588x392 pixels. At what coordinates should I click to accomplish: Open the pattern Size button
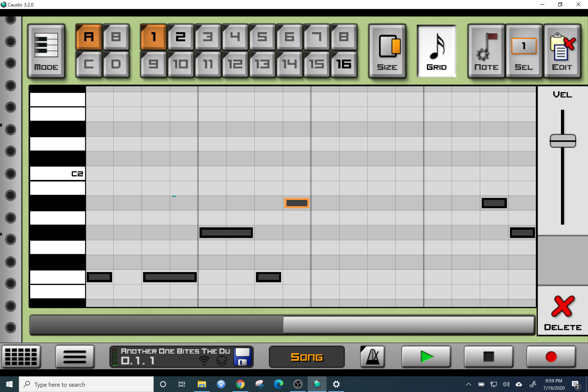pyautogui.click(x=387, y=51)
